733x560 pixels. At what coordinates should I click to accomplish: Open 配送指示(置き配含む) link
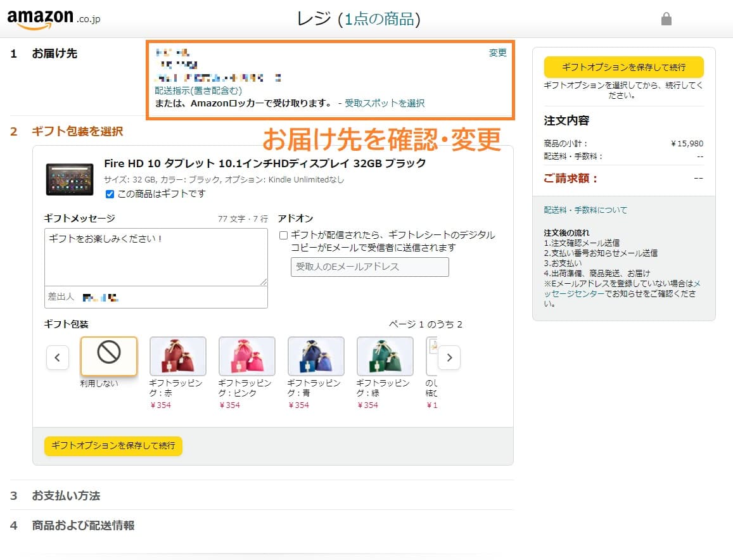click(x=198, y=91)
